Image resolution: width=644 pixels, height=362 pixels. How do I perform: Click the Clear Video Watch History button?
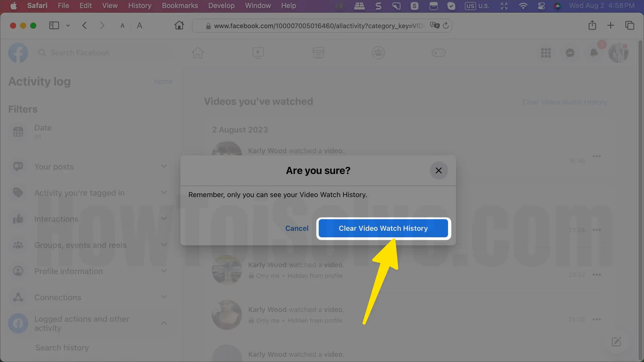pyautogui.click(x=383, y=228)
